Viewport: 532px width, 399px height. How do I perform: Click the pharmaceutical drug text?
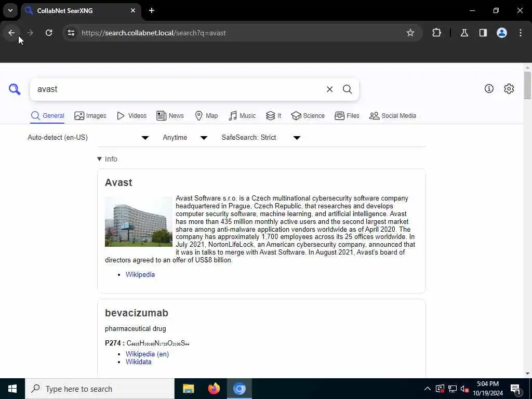136,328
